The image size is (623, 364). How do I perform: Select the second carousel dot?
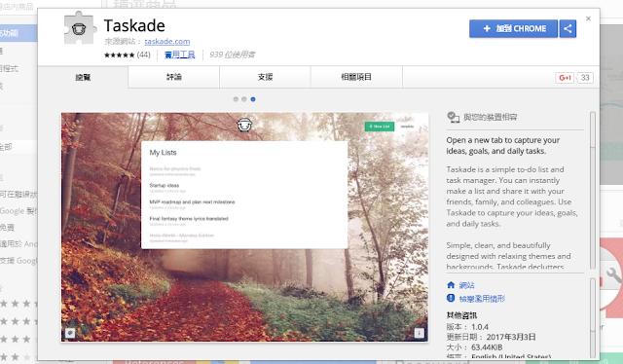(244, 99)
